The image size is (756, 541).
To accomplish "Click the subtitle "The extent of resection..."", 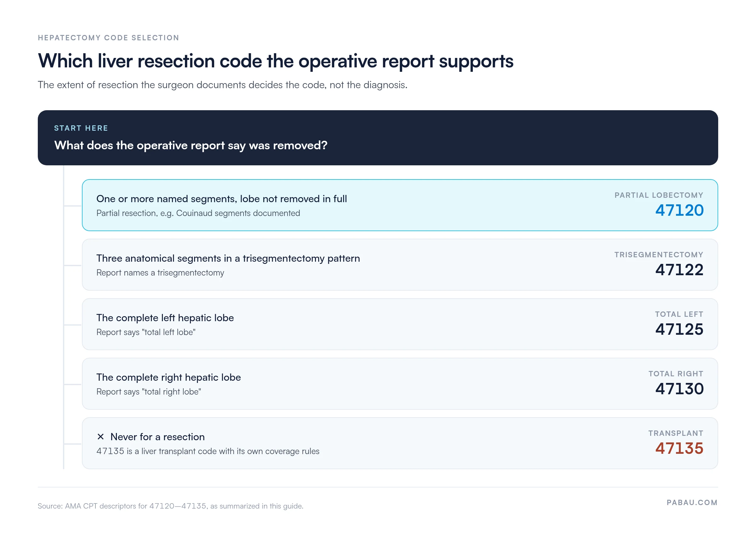I will [x=223, y=85].
